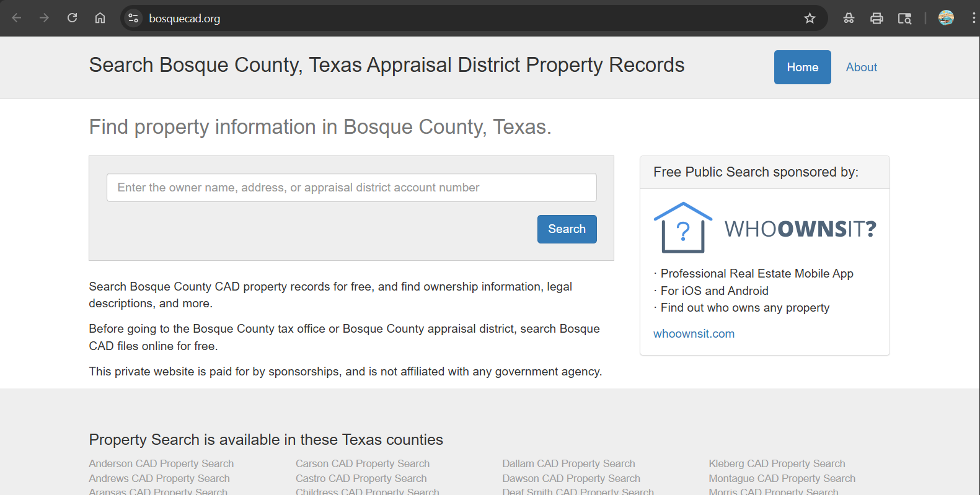Open the About navigation tab

pos(861,67)
